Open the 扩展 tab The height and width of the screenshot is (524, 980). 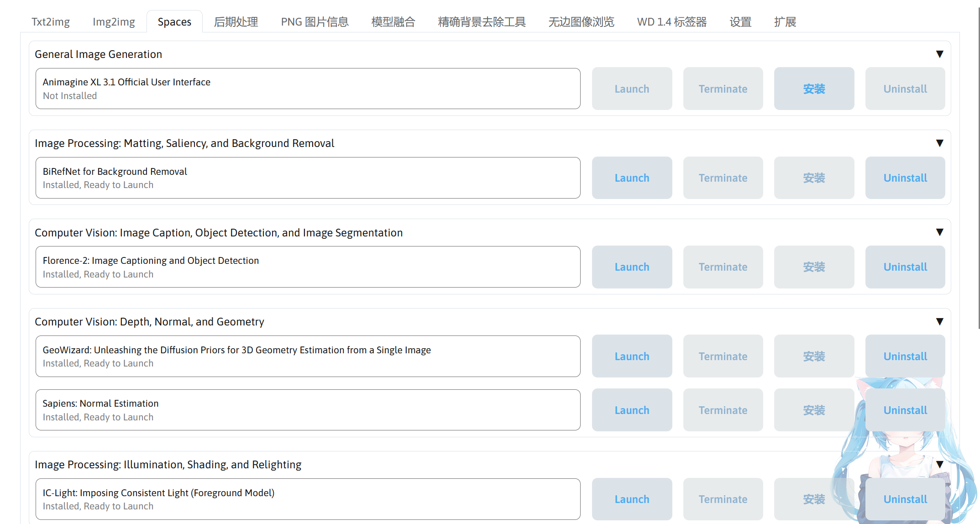click(785, 22)
